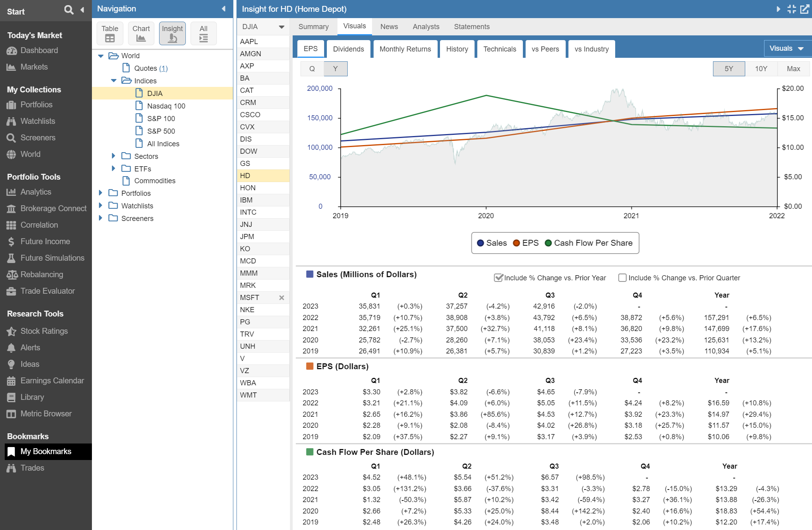This screenshot has height=530, width=812.
Task: Remove MSFT with the X icon
Action: click(281, 298)
